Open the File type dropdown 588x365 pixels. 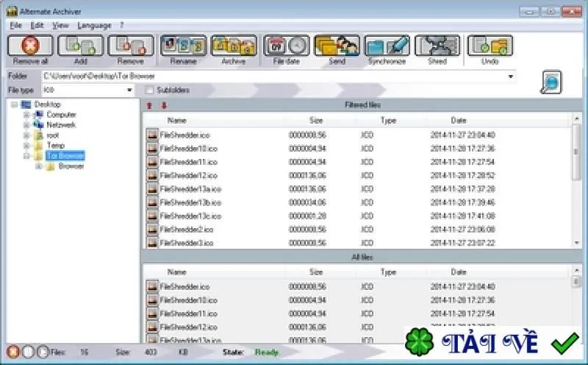coord(129,90)
